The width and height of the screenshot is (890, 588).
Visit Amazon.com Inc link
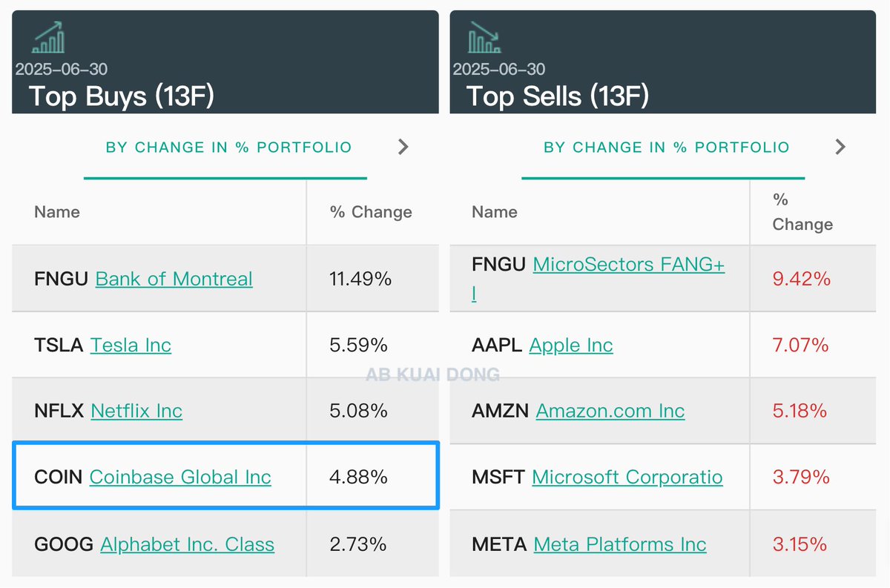point(610,411)
